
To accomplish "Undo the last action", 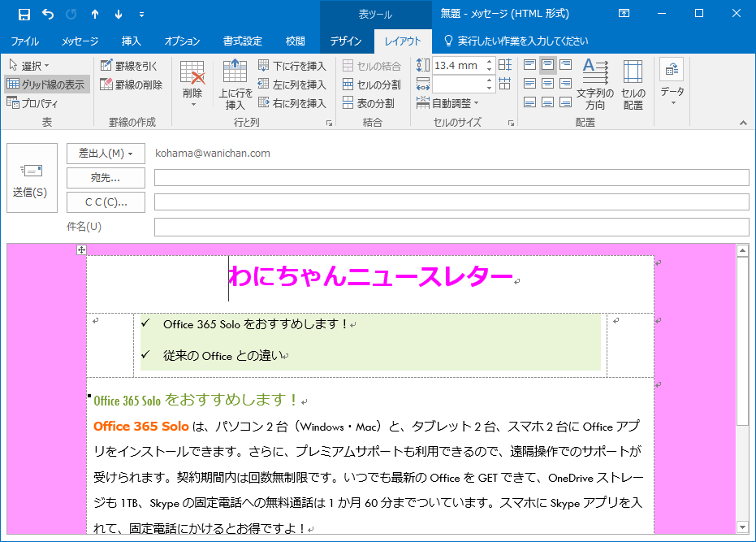I will pyautogui.click(x=48, y=14).
